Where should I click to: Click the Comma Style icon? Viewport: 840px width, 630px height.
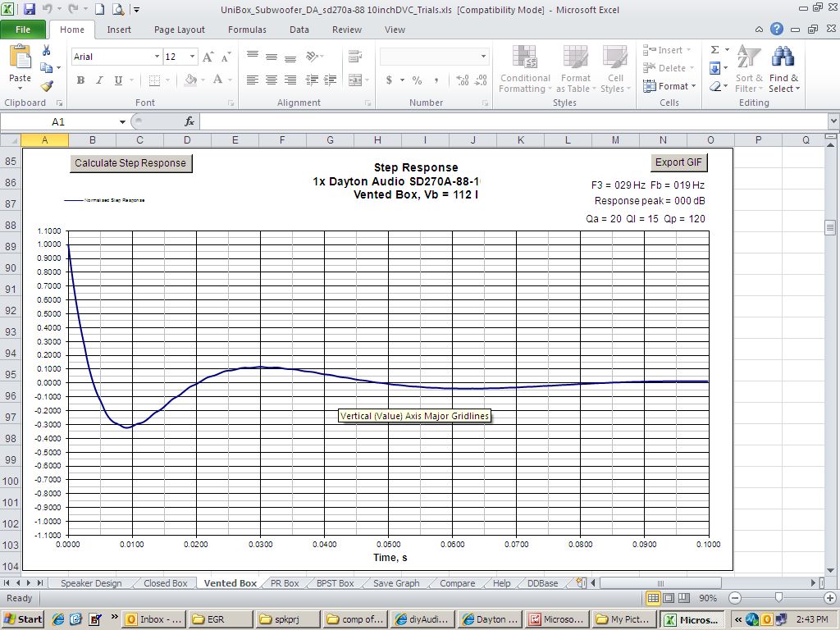pyautogui.click(x=436, y=80)
